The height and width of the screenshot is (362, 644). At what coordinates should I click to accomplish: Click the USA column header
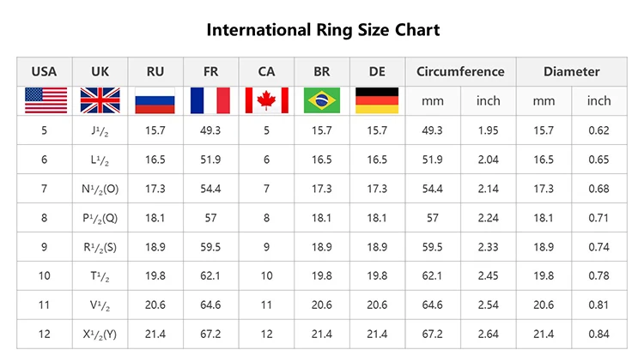45,71
